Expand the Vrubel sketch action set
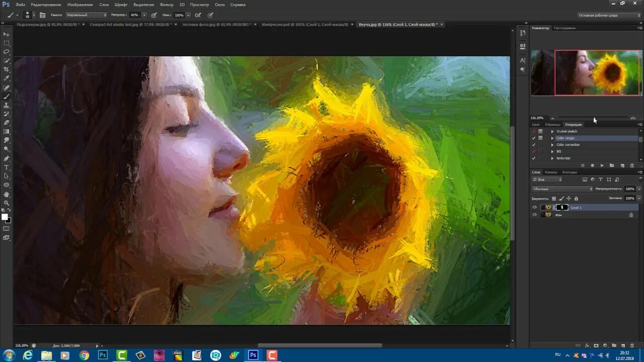Viewport: 644px width, 362px height. click(552, 131)
